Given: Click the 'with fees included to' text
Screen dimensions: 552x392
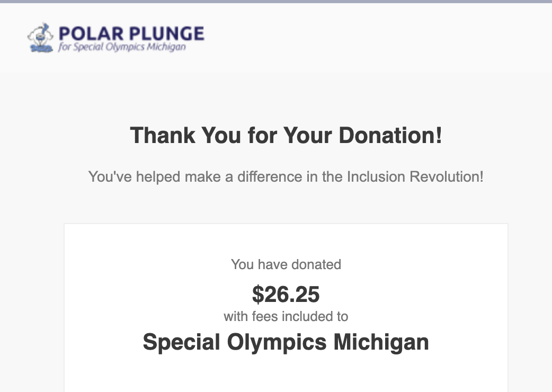Looking at the screenshot, I should click(x=286, y=317).
